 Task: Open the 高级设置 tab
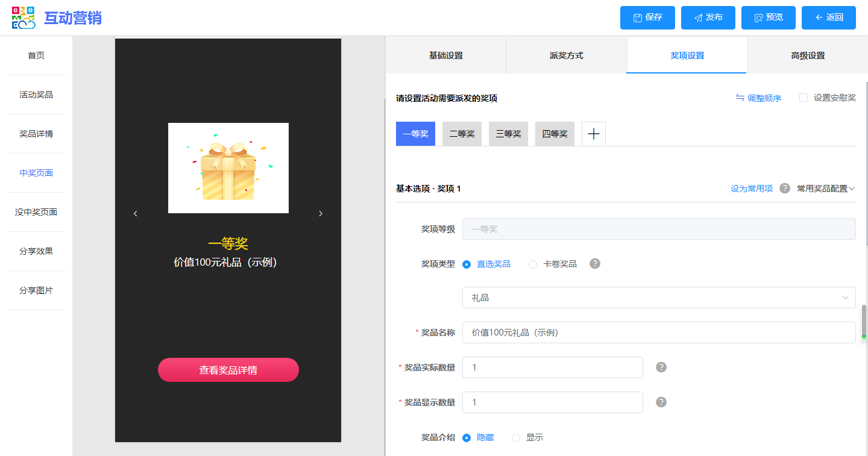coord(808,55)
